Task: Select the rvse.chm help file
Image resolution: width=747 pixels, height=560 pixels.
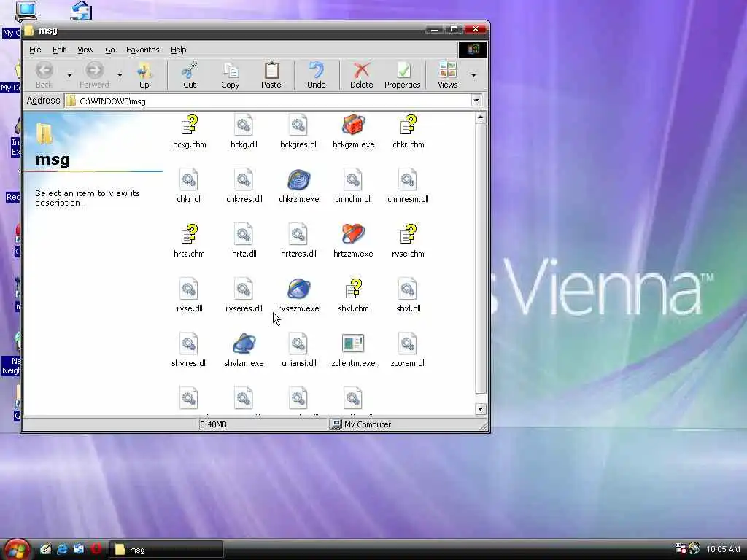Action: [x=408, y=241]
